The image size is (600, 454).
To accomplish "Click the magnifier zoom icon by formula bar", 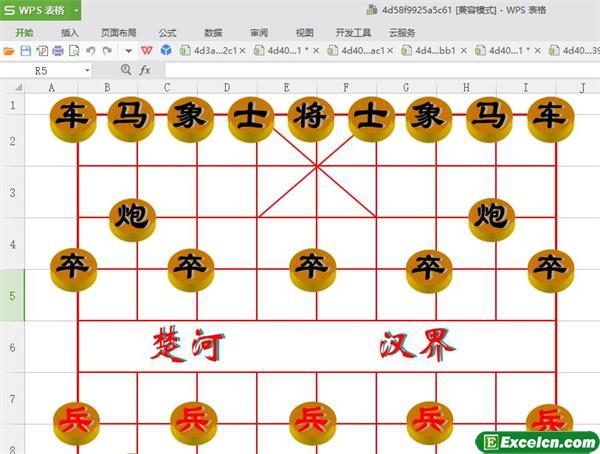I will [126, 70].
